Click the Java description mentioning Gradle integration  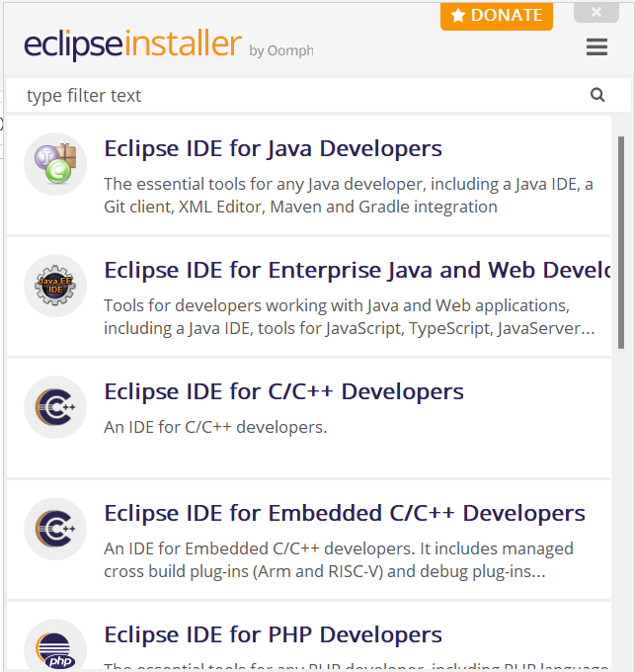pyautogui.click(x=349, y=196)
